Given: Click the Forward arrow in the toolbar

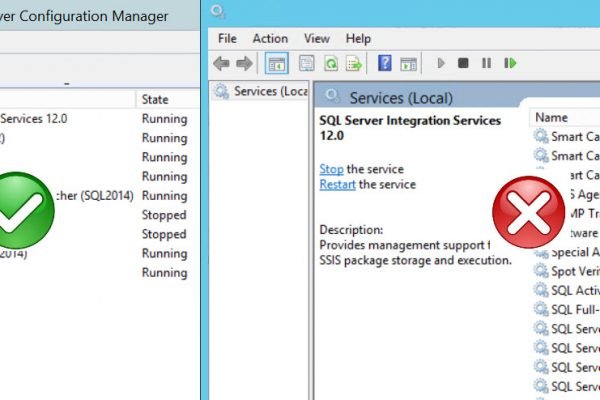Looking at the screenshot, I should tap(242, 64).
